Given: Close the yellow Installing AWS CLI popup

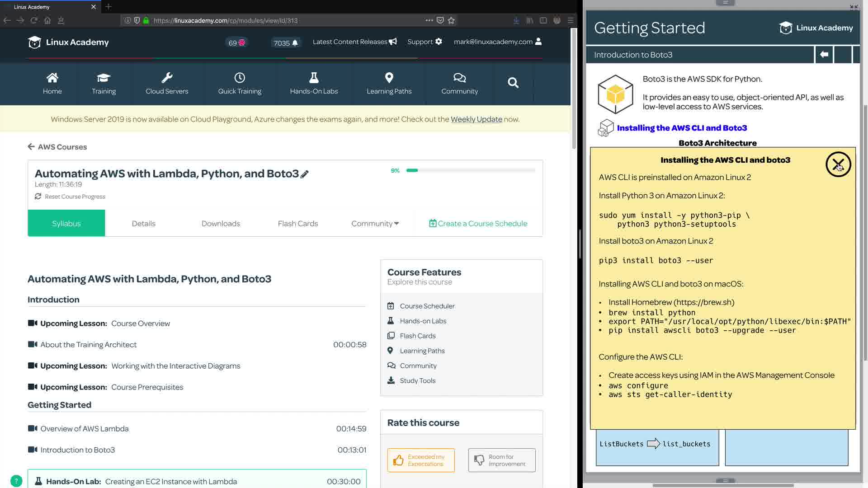Looking at the screenshot, I should 838,164.
